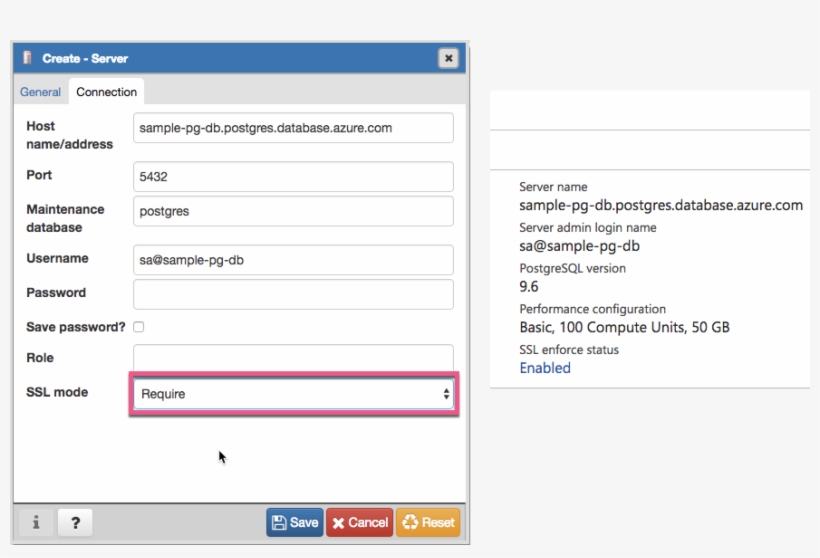Click into the Username field
This screenshot has width=820, height=558.
pyautogui.click(x=293, y=260)
